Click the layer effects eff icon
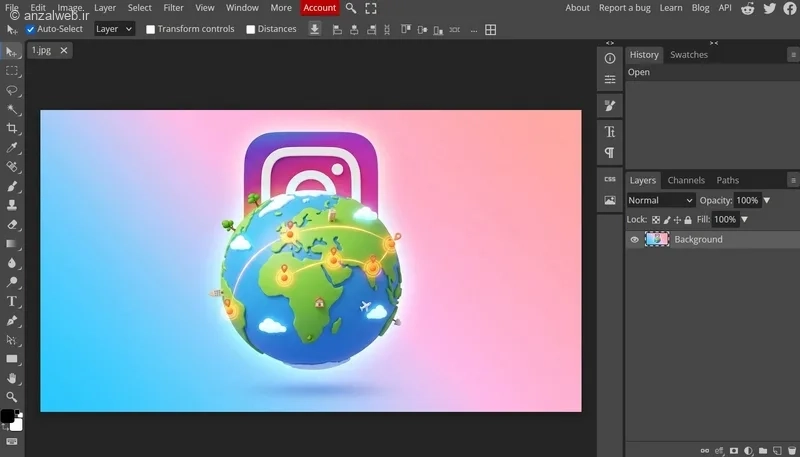The height and width of the screenshot is (457, 800). pyautogui.click(x=719, y=451)
